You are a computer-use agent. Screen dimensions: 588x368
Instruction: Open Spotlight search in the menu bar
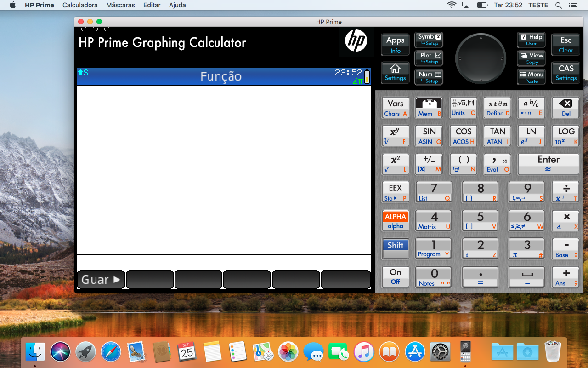point(557,5)
